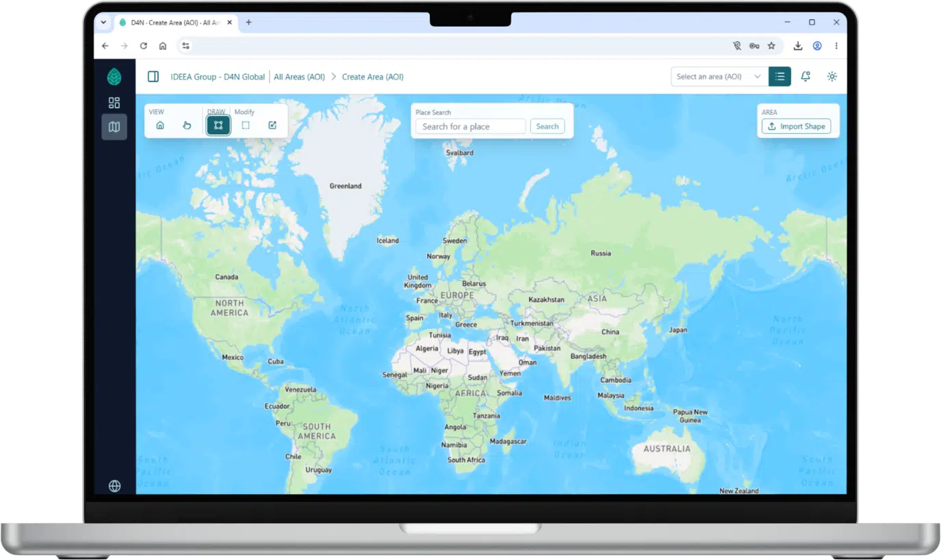Open the tab search dropdown arrow
Image resolution: width=941 pixels, height=560 pixels.
[103, 23]
